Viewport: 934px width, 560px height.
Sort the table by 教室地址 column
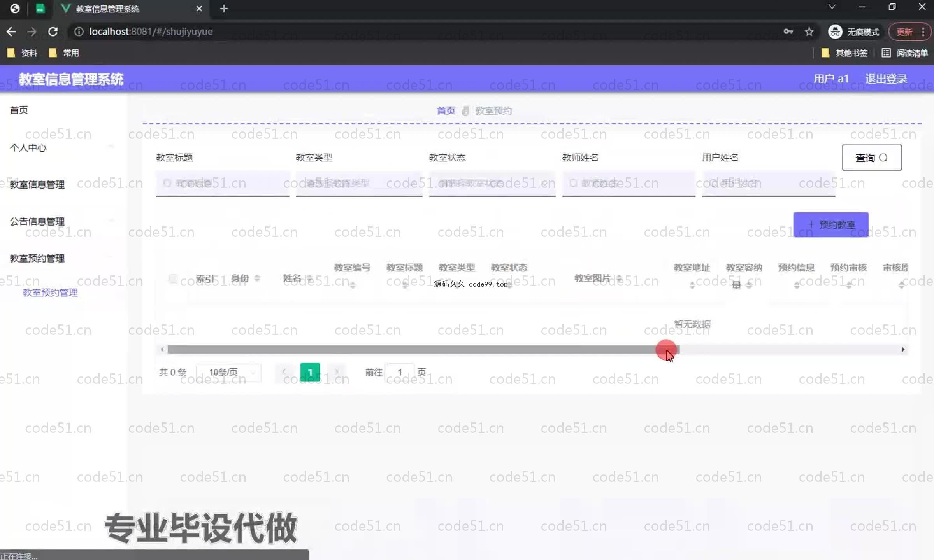[x=692, y=285]
